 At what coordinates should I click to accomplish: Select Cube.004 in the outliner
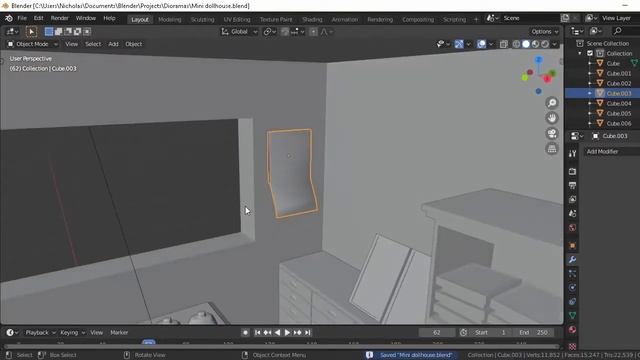pyautogui.click(x=618, y=103)
